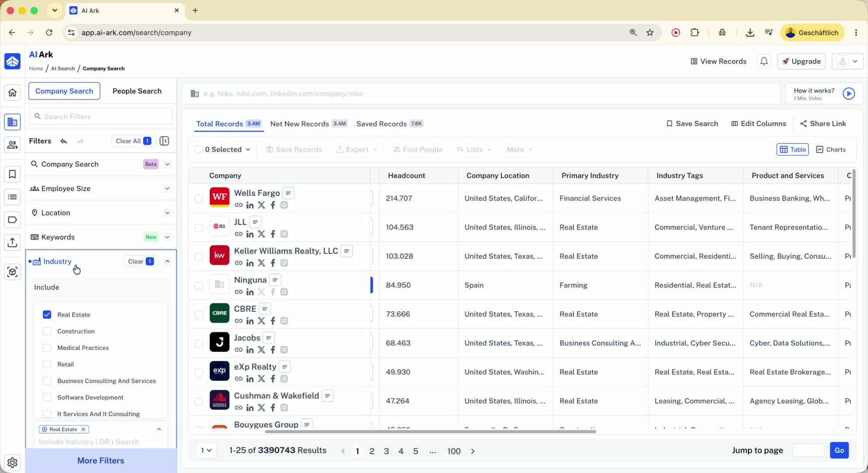Click View Records

pyautogui.click(x=718, y=61)
